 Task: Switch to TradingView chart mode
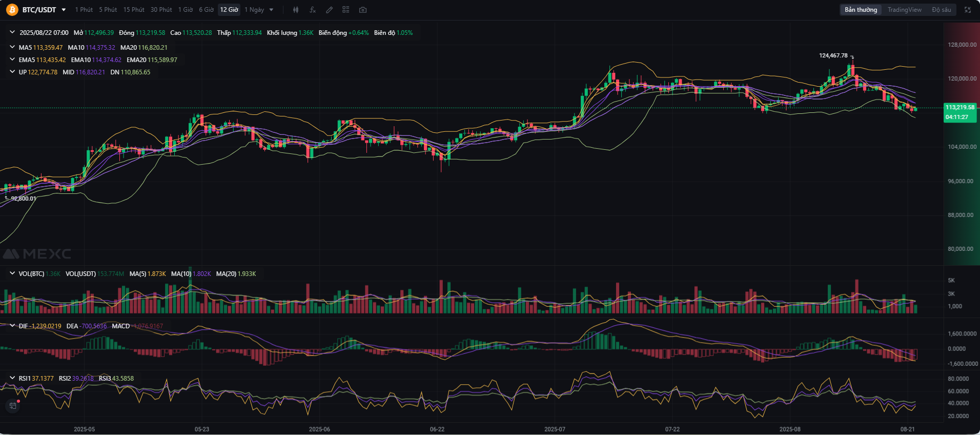coord(904,10)
